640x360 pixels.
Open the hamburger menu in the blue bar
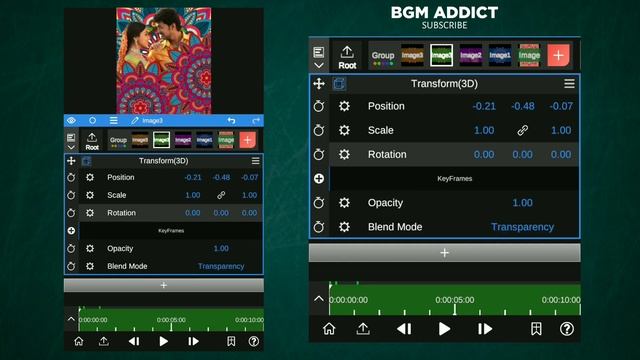point(113,120)
